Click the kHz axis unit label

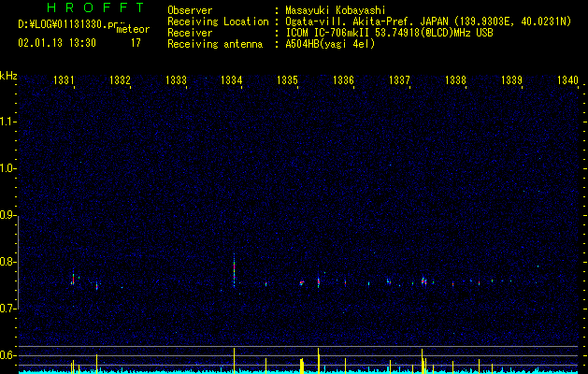coord(8,76)
